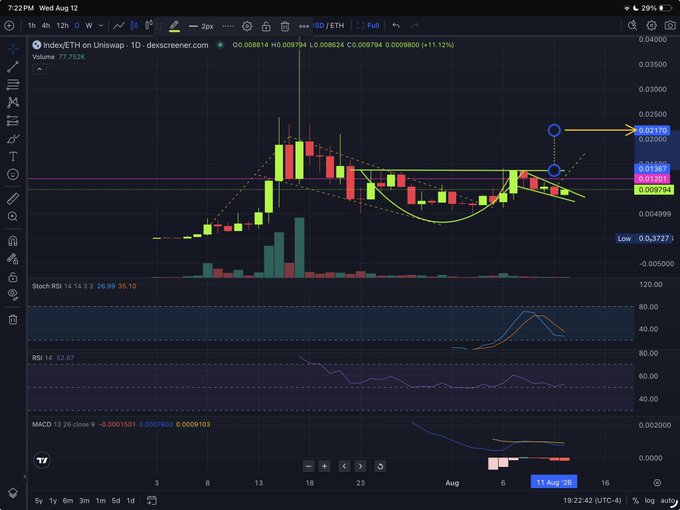Lock all drawings in left sidebar
680x510 pixels.
(x=13, y=277)
